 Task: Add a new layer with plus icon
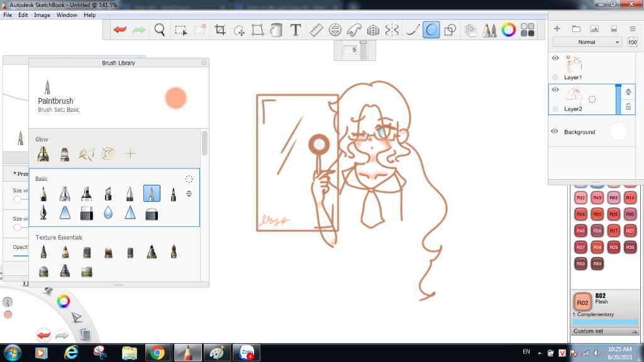[557, 28]
